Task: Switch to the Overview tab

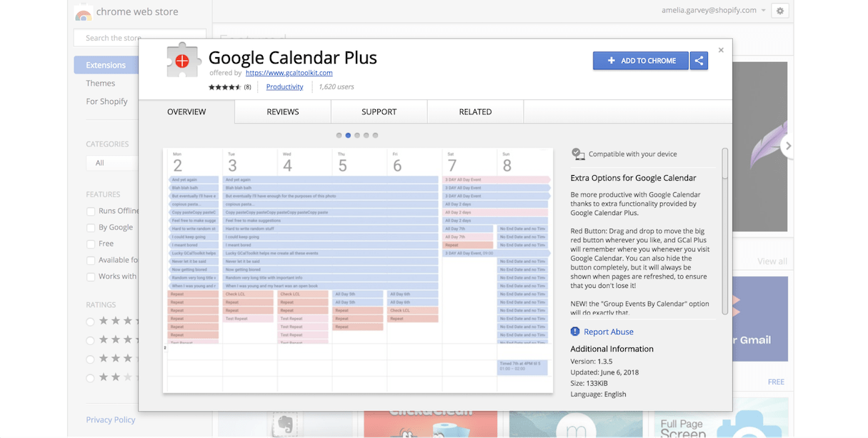Action: (x=186, y=111)
